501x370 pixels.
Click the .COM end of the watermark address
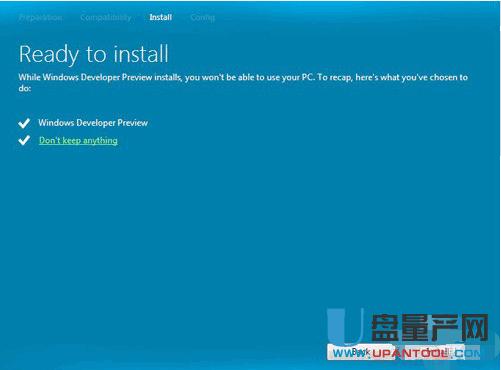465,353
